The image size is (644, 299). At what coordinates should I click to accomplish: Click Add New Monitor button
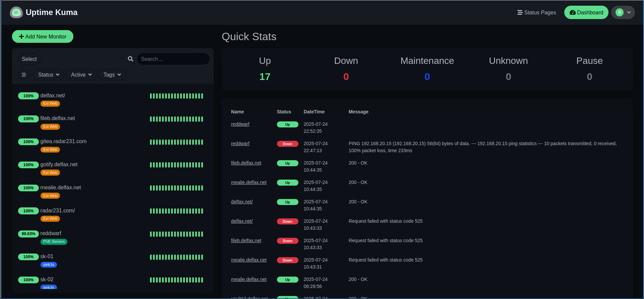(x=43, y=36)
